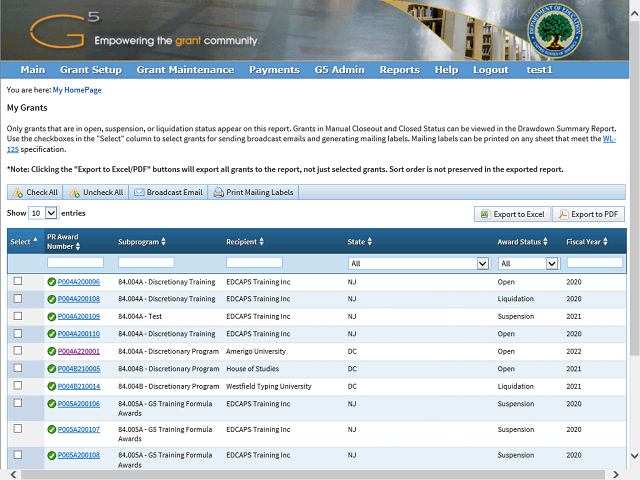Select checkbox for the Amerigo University row
This screenshot has height=480, width=640.
click(x=18, y=351)
